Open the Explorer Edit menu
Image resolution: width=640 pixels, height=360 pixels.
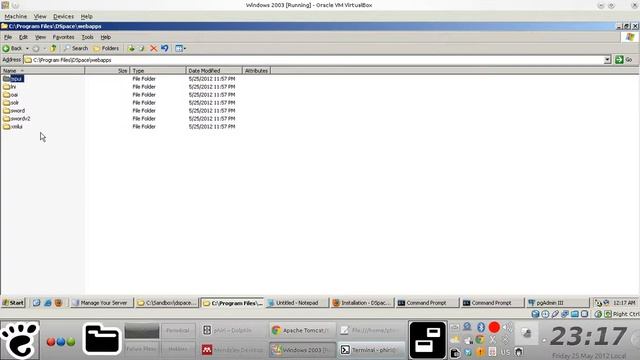coord(23,37)
